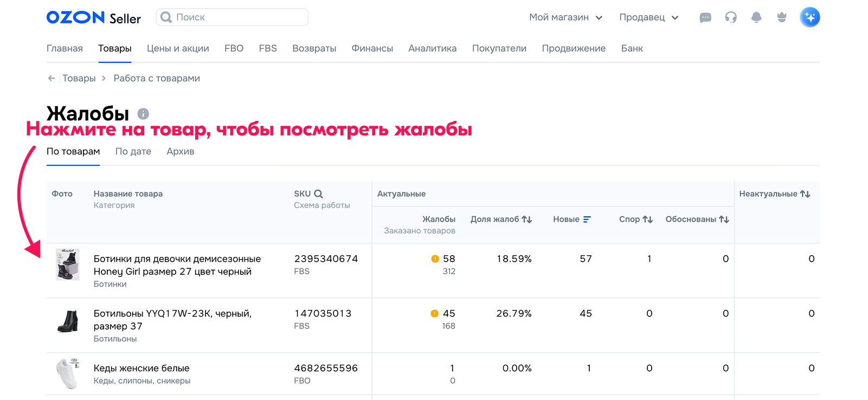Open the notifications bell

click(x=756, y=17)
